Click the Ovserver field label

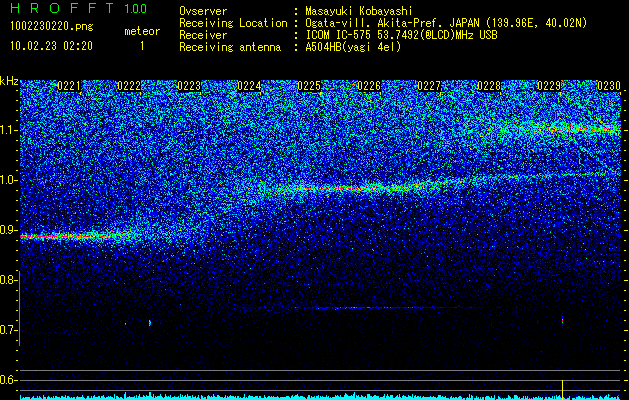(x=203, y=11)
